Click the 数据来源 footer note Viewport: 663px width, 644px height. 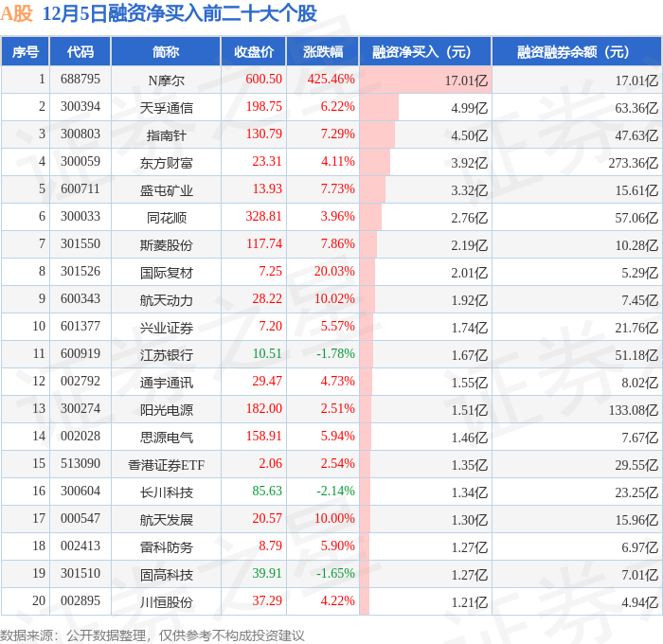point(152,635)
